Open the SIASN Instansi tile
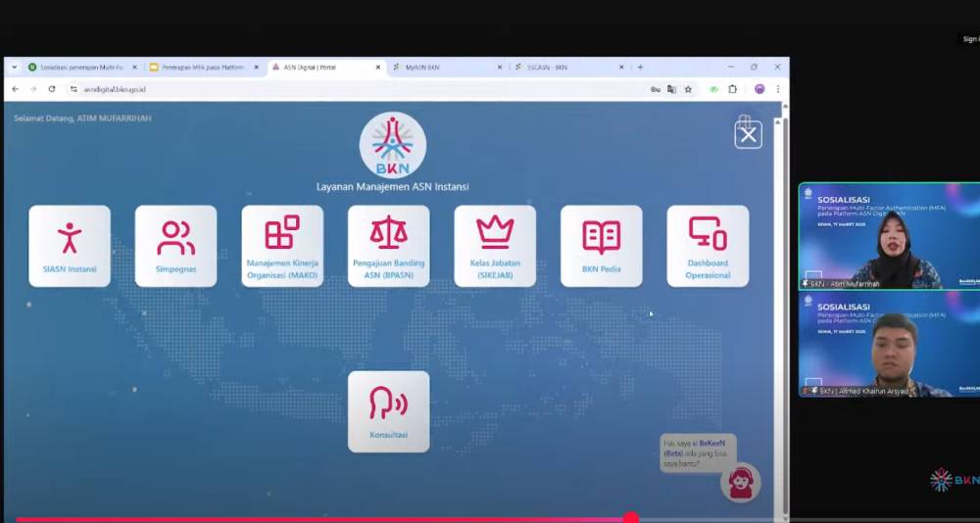Screen dimensions: 980x523 [70, 246]
